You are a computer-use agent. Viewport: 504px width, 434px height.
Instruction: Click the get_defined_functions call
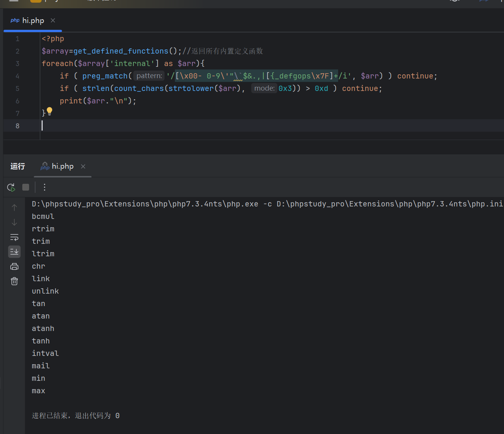point(121,51)
